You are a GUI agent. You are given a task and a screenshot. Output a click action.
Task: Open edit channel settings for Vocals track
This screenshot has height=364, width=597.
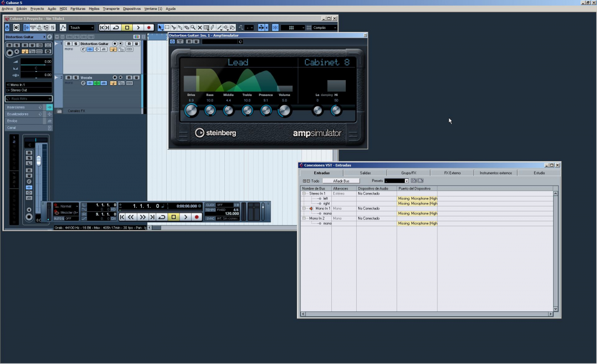pyautogui.click(x=83, y=83)
